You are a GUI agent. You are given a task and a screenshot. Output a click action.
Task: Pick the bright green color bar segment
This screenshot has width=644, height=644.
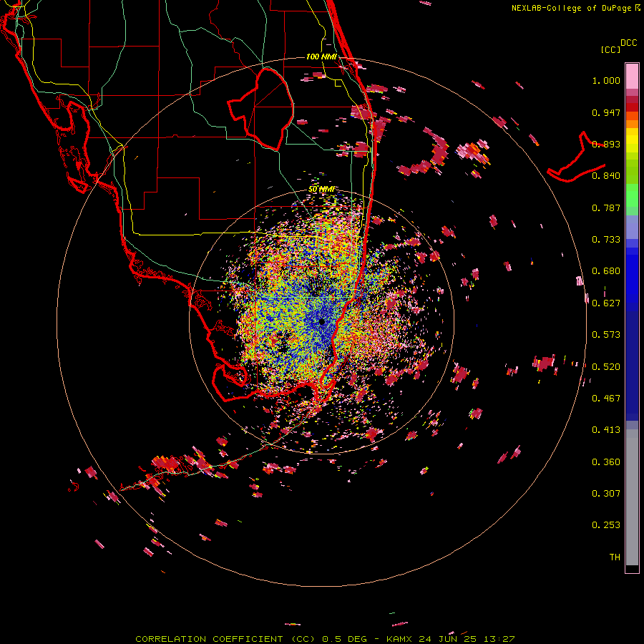click(x=632, y=195)
